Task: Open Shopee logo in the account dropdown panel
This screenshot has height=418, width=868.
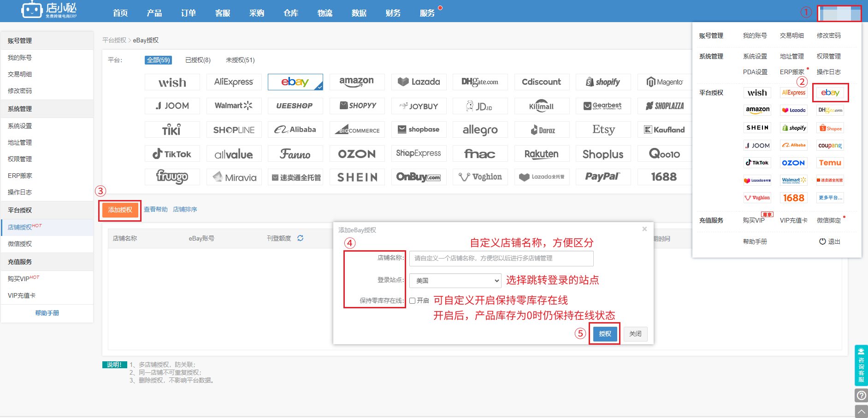Action: pos(830,128)
